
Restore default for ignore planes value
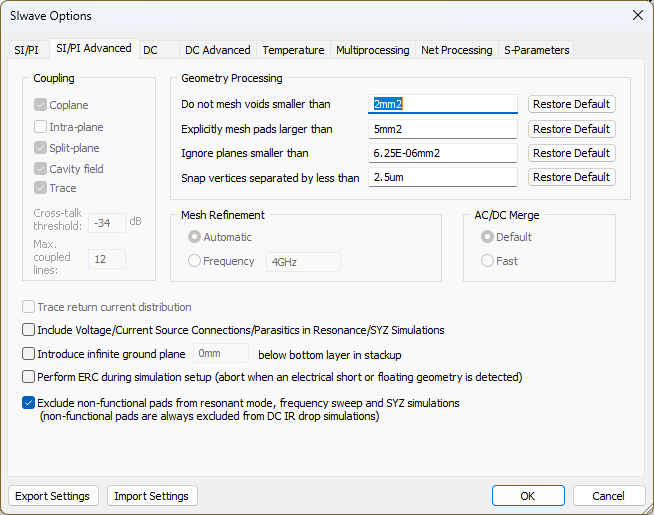click(x=571, y=153)
